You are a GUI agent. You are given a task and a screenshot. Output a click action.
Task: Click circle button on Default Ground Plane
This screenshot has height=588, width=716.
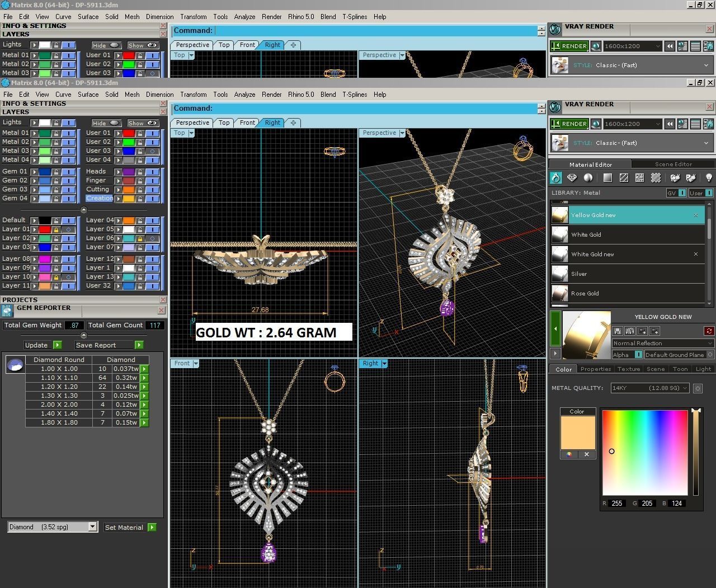click(710, 355)
